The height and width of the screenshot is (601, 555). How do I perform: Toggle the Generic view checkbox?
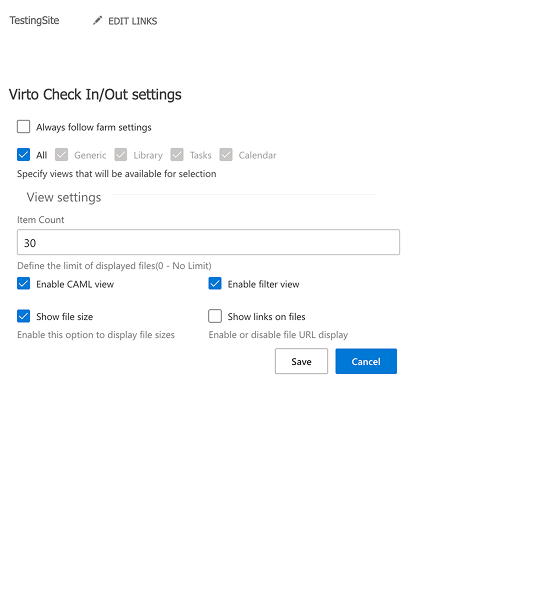[x=61, y=155]
